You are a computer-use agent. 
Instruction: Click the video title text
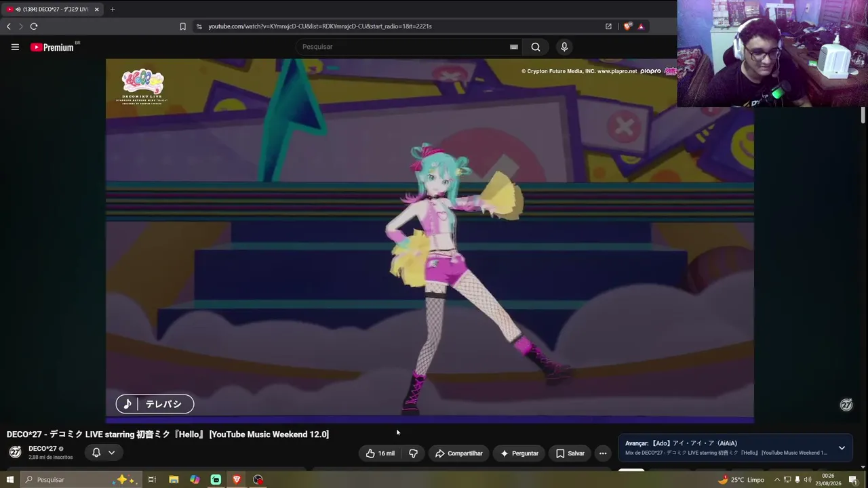click(167, 434)
